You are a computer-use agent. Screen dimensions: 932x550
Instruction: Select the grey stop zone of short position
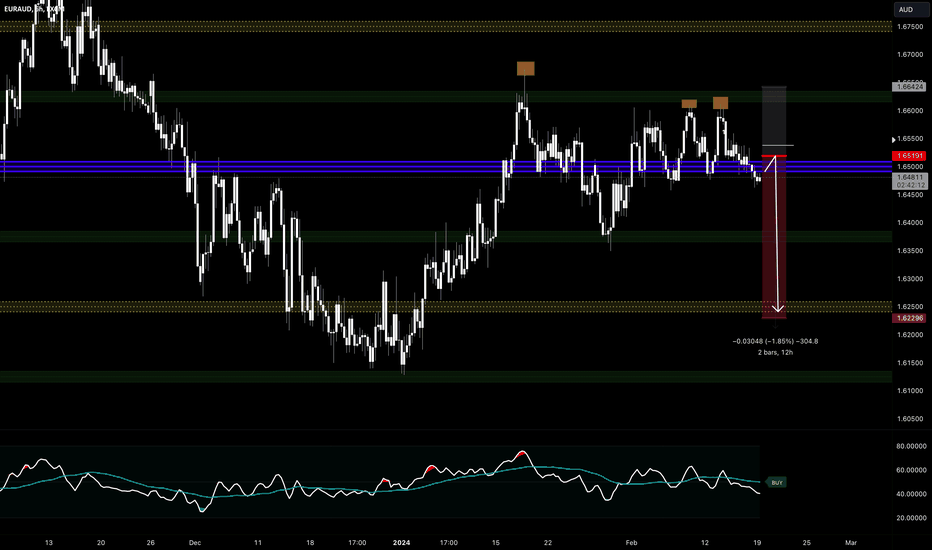pos(774,121)
